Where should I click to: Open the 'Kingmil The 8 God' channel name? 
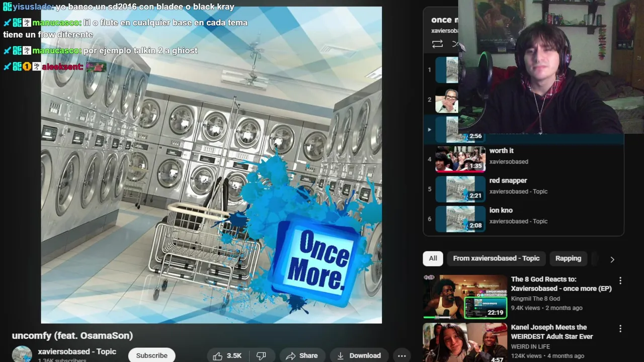[535, 299]
